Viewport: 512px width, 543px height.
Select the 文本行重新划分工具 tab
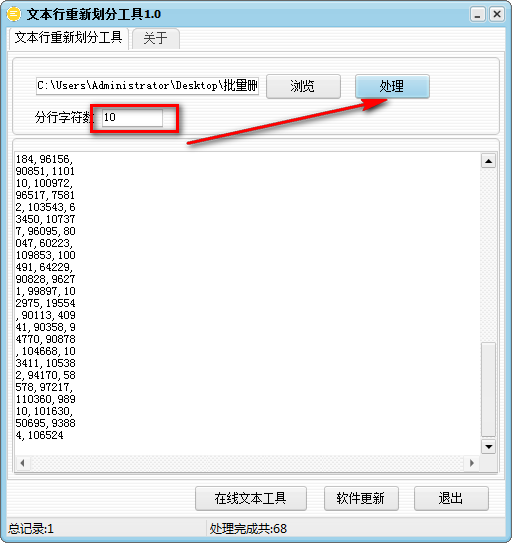69,37
